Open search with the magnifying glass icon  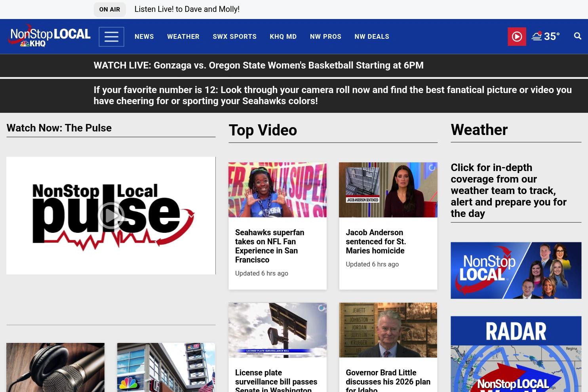578,36
